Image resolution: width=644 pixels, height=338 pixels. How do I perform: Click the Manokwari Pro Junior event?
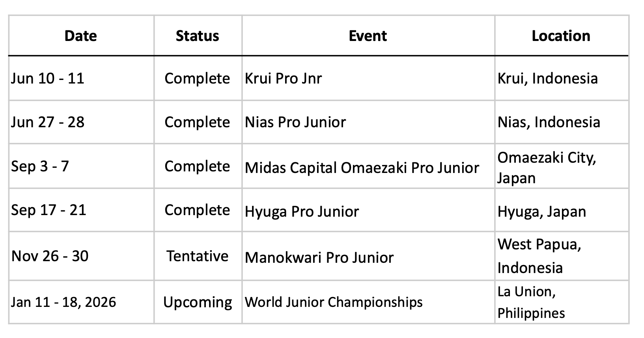[x=319, y=258]
